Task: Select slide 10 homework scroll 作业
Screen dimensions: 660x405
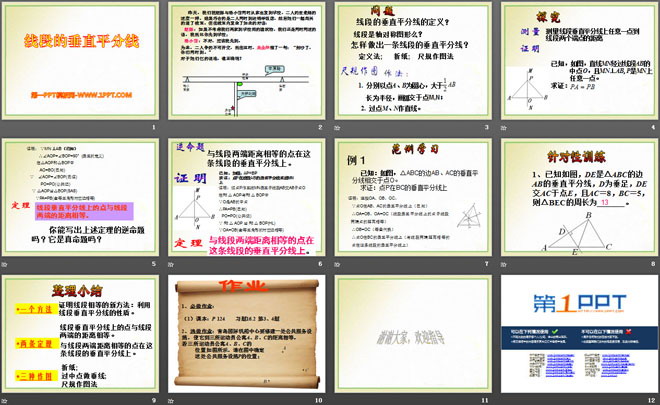Action: (x=247, y=334)
